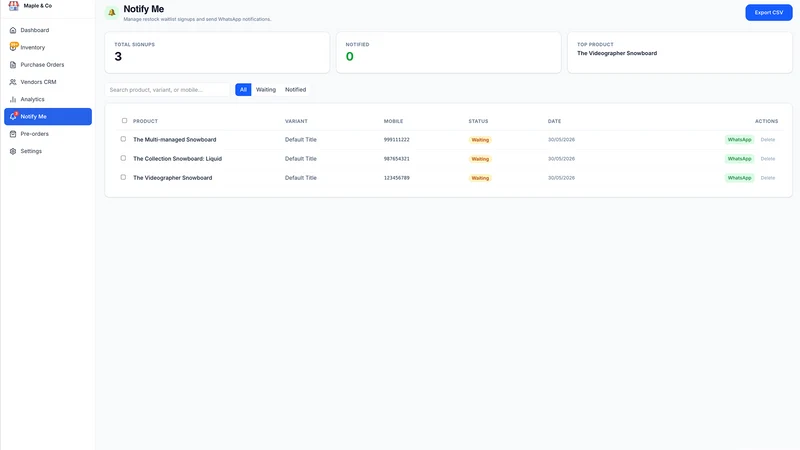Select the Notify Me sidebar item
800x450 pixels.
coord(48,116)
